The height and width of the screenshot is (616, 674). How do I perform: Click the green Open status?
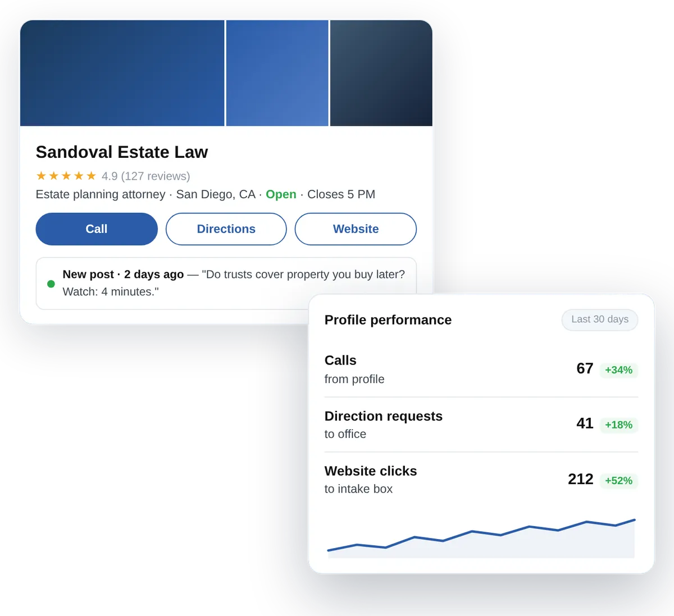tap(281, 194)
